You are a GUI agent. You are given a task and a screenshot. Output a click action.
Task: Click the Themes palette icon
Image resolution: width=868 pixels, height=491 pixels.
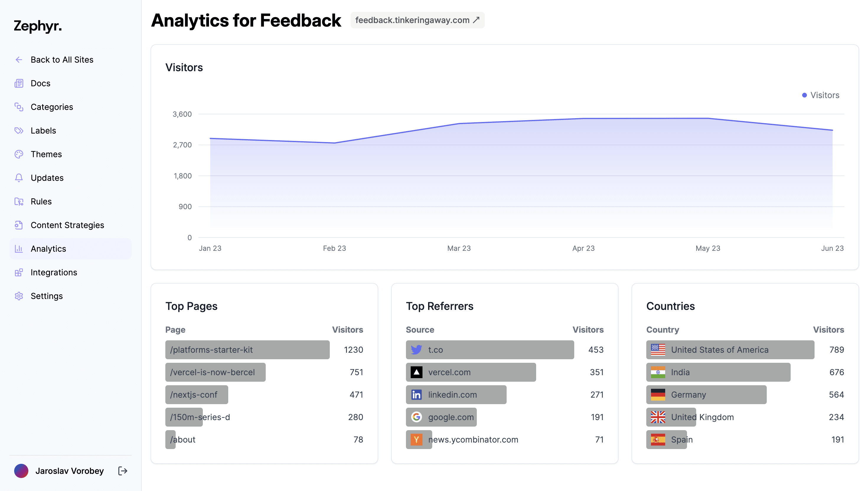tap(19, 154)
